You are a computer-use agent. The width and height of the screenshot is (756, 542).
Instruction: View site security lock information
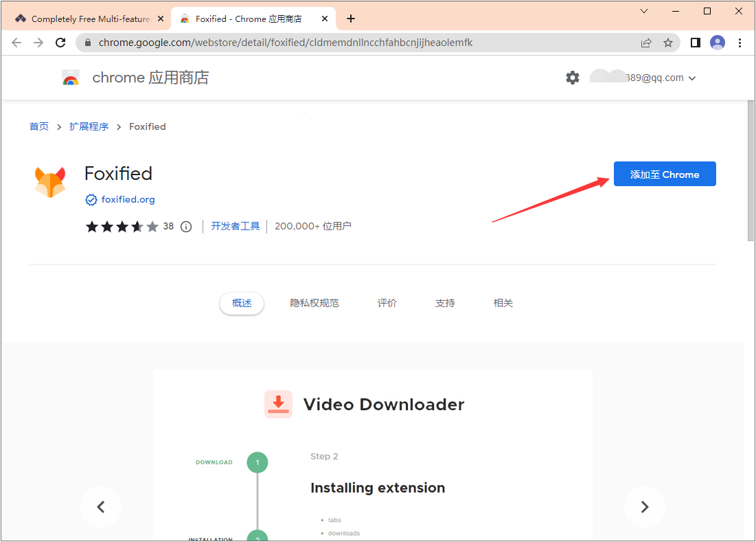[88, 43]
